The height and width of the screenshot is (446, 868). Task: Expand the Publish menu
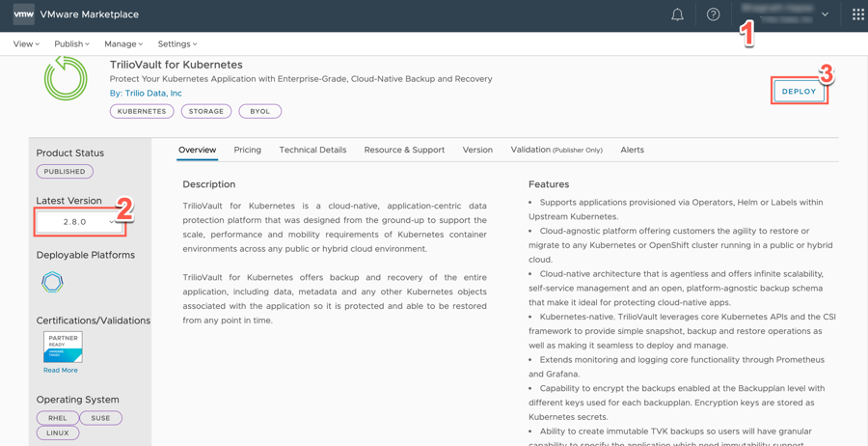tap(71, 44)
